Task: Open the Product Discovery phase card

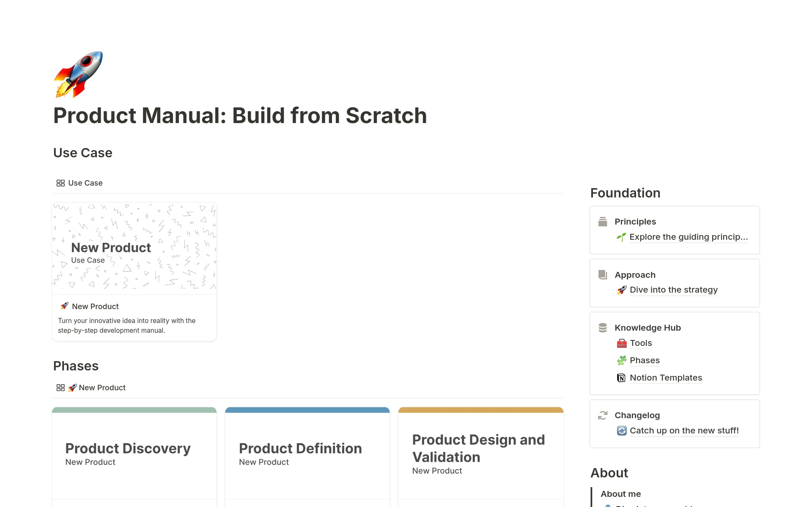Action: 134,455
